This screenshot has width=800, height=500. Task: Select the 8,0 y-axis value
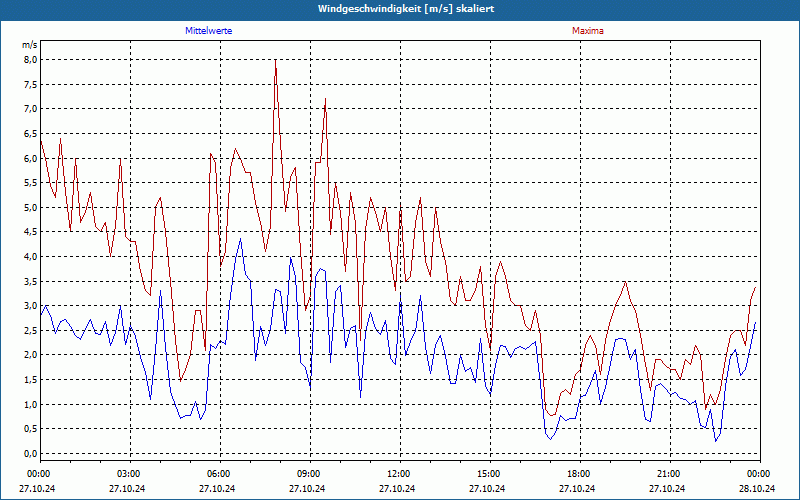pyautogui.click(x=31, y=60)
